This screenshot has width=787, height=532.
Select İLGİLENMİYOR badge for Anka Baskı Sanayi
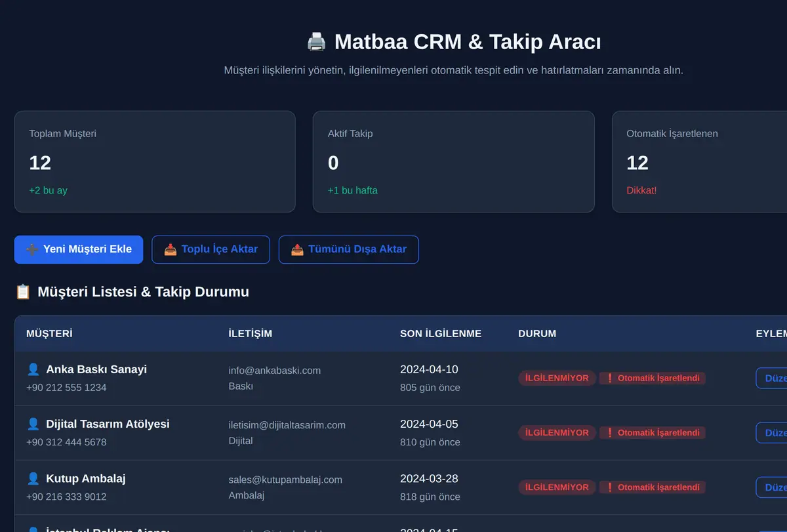click(557, 378)
